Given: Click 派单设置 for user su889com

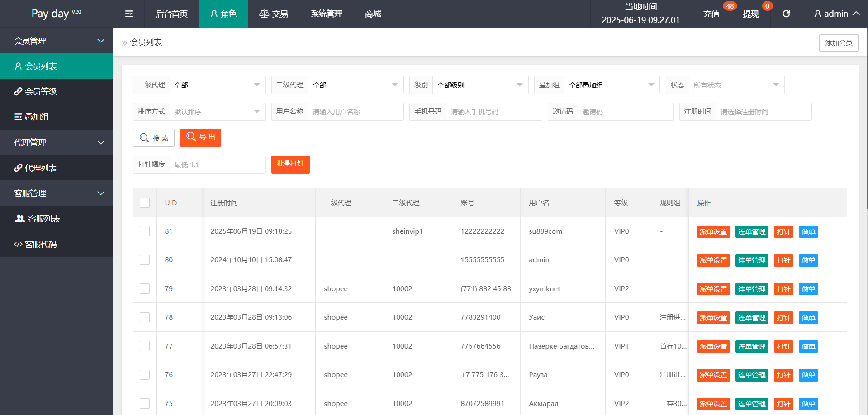Looking at the screenshot, I should tap(713, 231).
